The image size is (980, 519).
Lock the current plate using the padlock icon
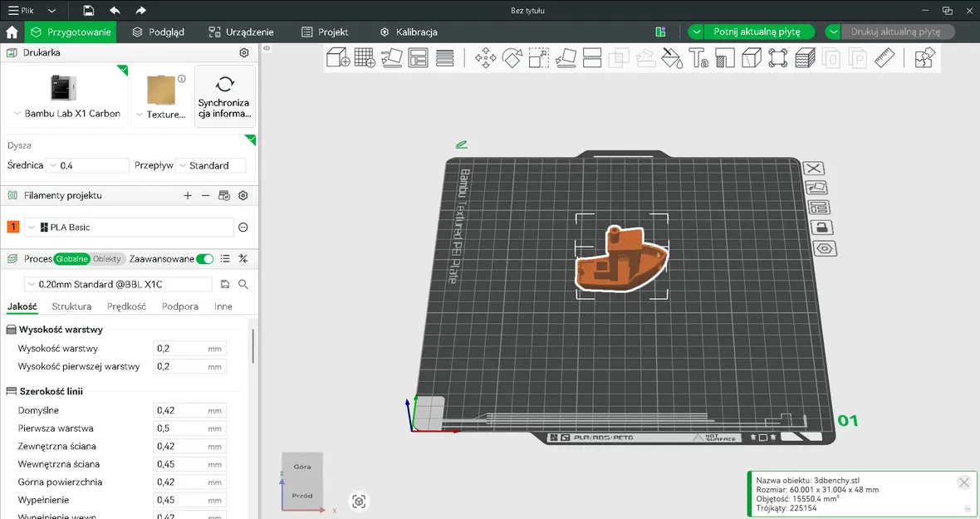click(822, 227)
